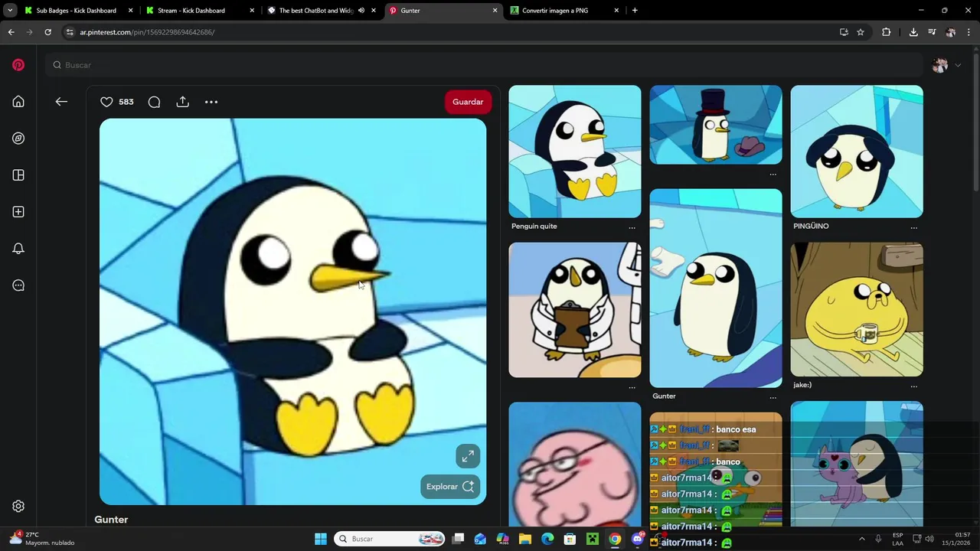Open the jake:) pin thumbnail
The image size is (980, 551).
coord(857,310)
